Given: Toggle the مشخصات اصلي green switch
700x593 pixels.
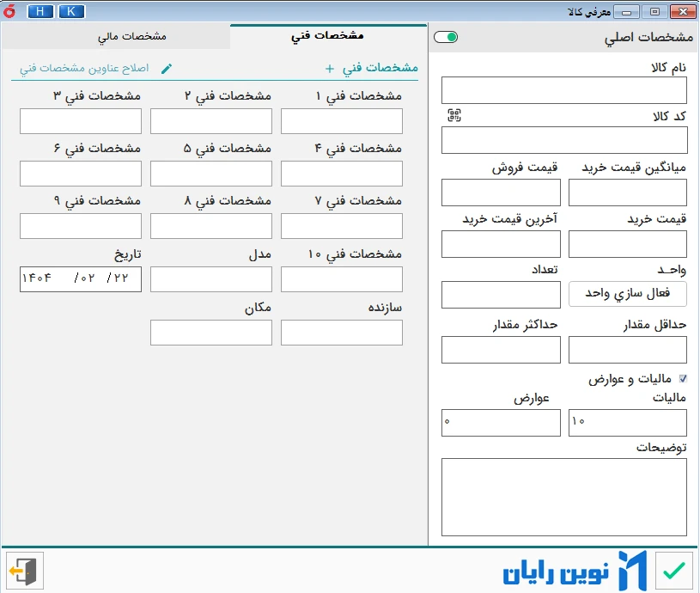Looking at the screenshot, I should tap(446, 37).
